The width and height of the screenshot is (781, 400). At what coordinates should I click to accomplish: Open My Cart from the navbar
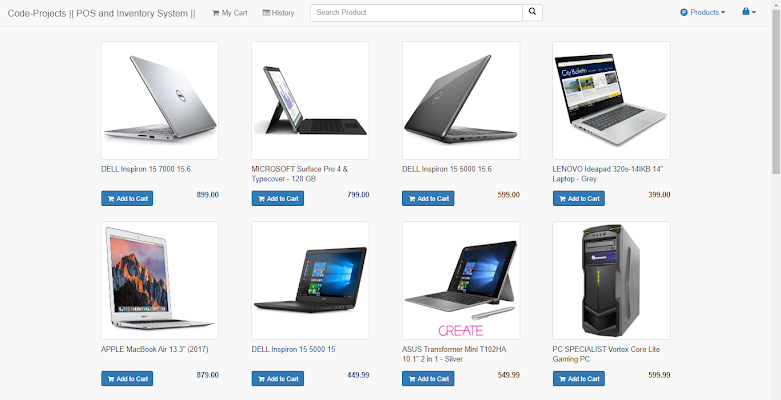(x=230, y=13)
